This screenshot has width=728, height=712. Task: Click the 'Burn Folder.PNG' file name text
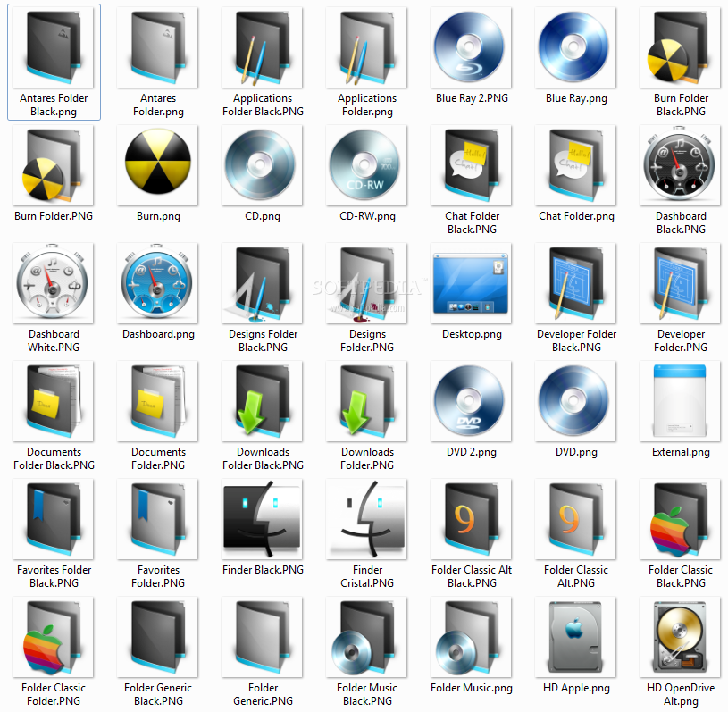click(54, 216)
